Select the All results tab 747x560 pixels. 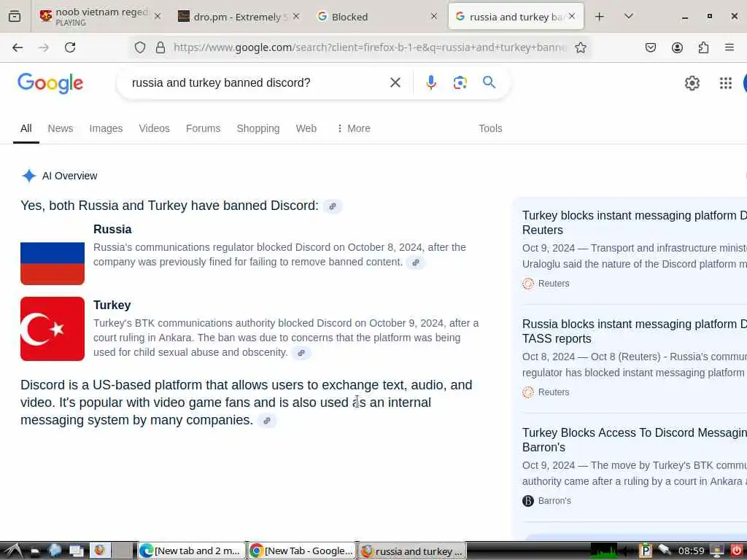pos(26,128)
